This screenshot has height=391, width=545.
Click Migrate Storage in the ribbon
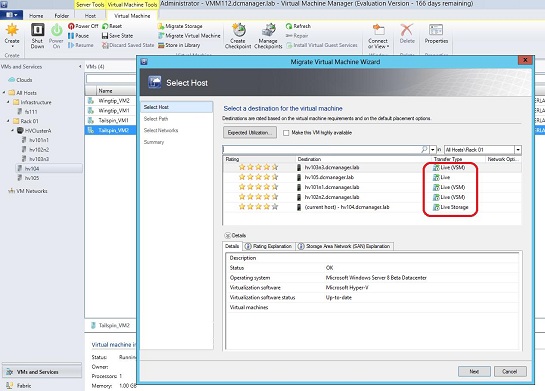[x=180, y=26]
